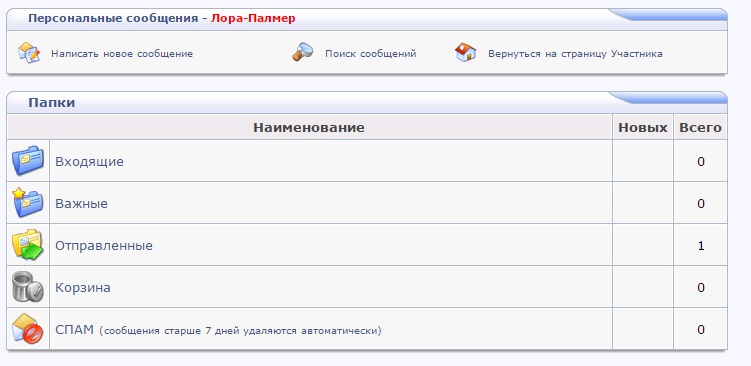Screen dimensions: 751x366
Task: Click the Важные starred folder icon
Action: click(28, 203)
